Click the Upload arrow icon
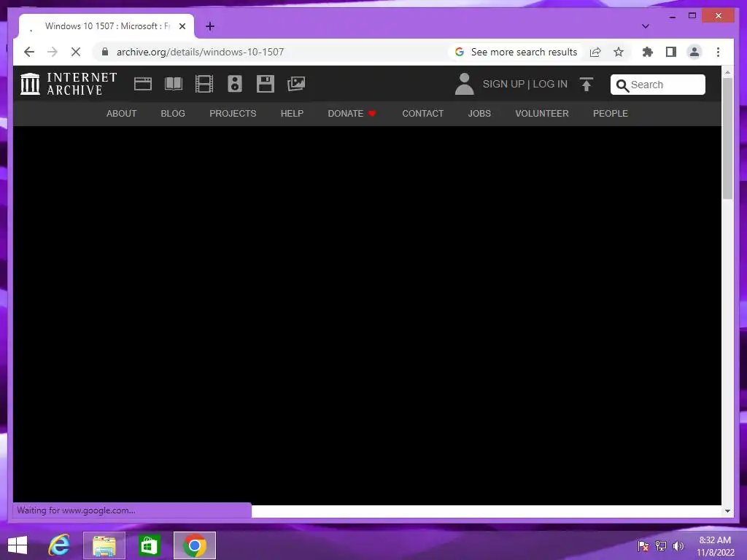This screenshot has width=747, height=560. (587, 85)
